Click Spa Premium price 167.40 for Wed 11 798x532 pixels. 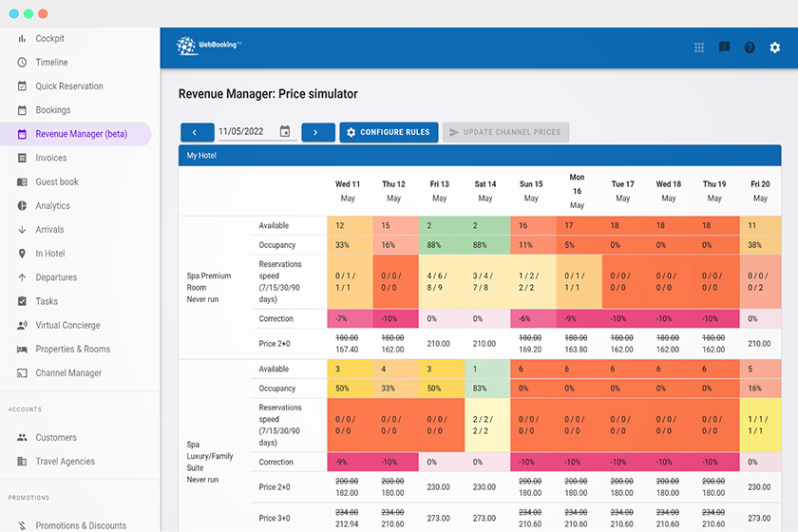[x=347, y=350]
